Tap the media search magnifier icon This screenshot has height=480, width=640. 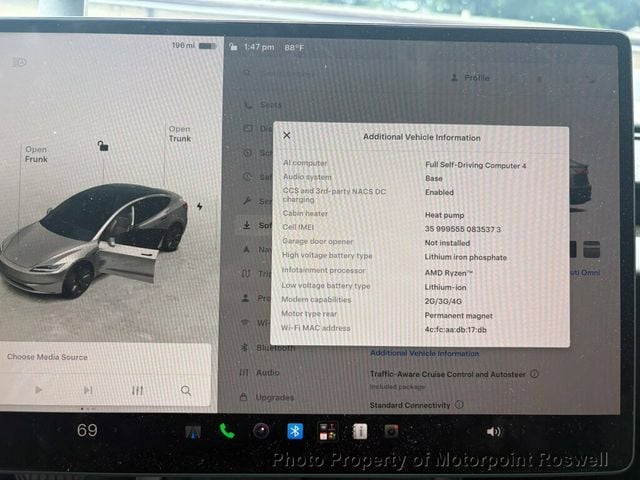tap(186, 391)
